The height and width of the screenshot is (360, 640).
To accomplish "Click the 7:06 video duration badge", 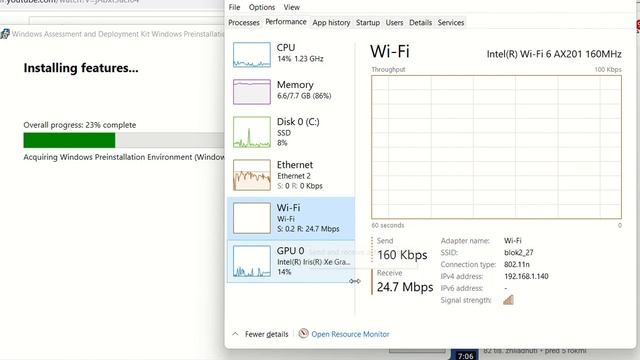I will [465, 356].
